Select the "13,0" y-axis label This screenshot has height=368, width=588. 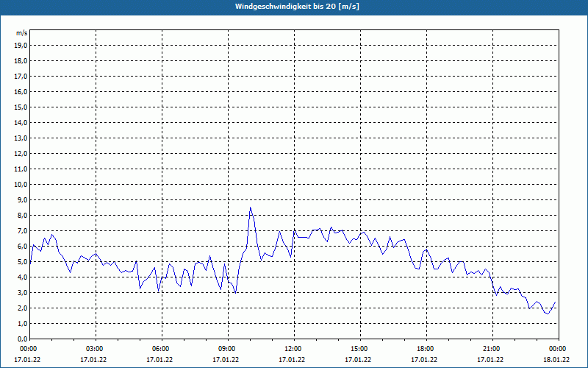click(x=21, y=138)
